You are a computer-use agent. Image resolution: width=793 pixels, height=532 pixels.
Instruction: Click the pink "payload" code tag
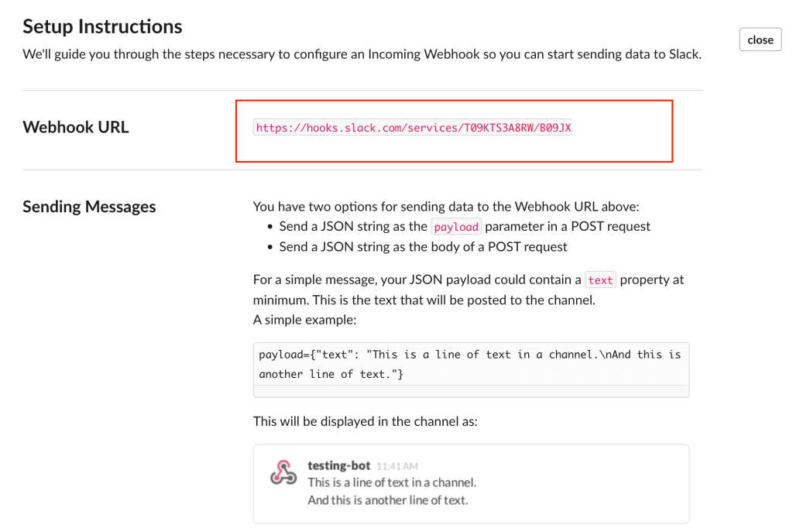(456, 227)
